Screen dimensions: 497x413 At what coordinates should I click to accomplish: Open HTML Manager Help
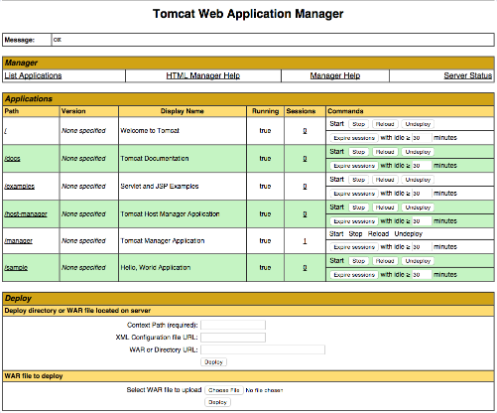203,76
